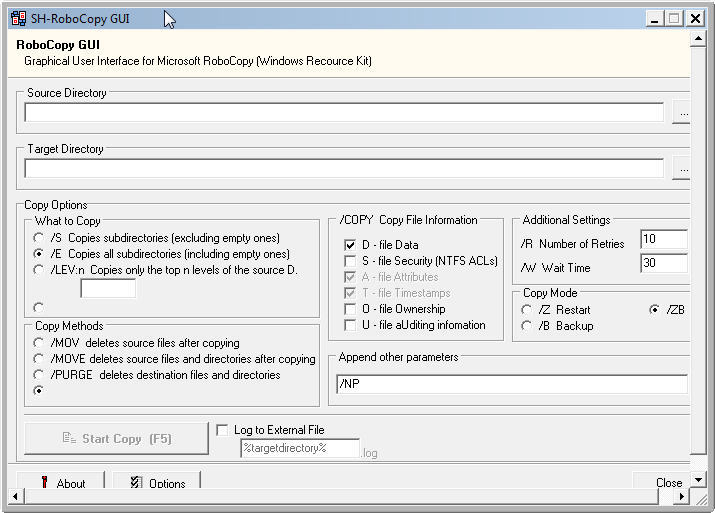
Task: Check the O - file Ownership option
Action: point(350,309)
